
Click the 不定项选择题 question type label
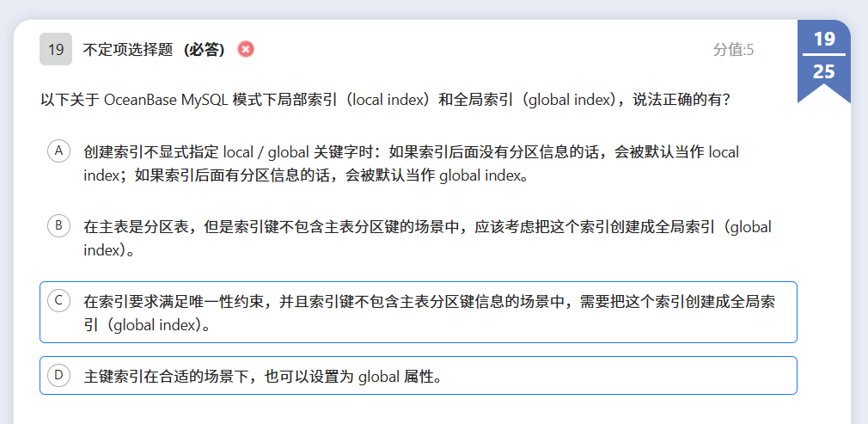129,50
